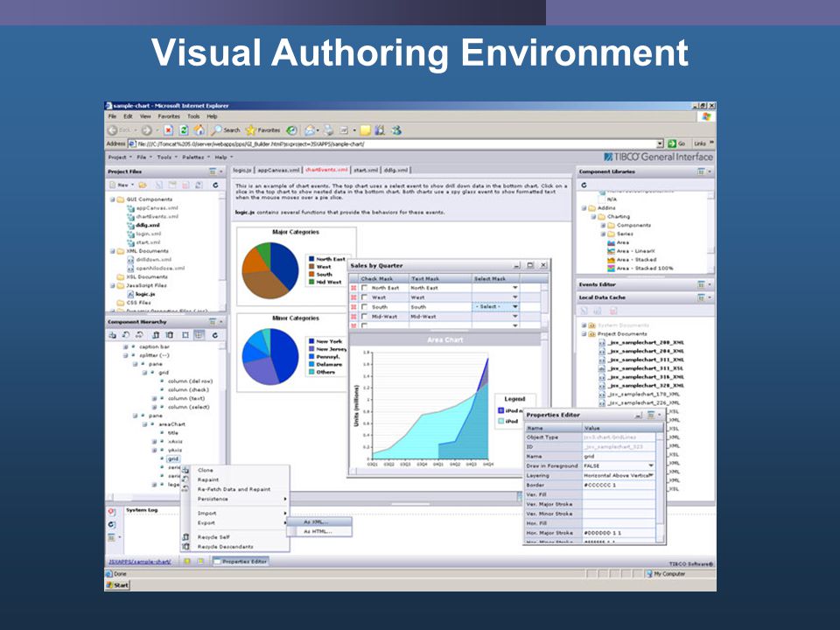This screenshot has width=840, height=630.
Task: Collapse the areaChart node in Component Hierarchy
Action: tap(144, 424)
